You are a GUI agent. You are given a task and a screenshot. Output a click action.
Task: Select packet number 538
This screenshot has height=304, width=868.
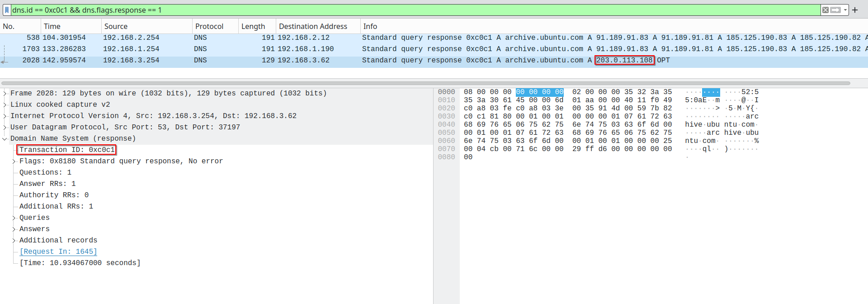point(434,38)
